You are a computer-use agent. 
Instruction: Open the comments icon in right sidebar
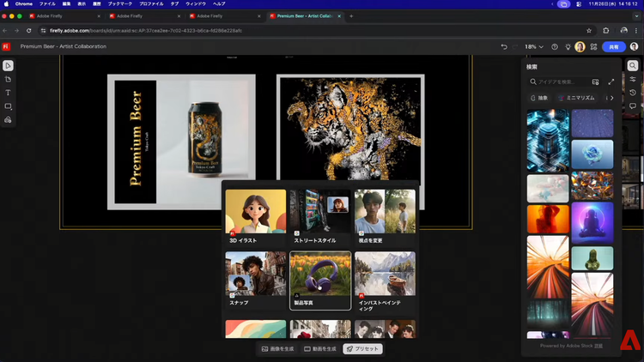pos(633,106)
